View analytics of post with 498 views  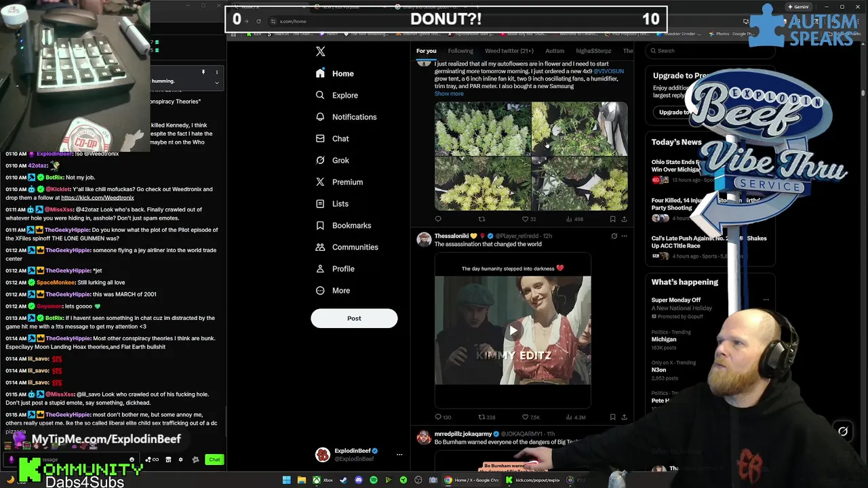click(574, 219)
